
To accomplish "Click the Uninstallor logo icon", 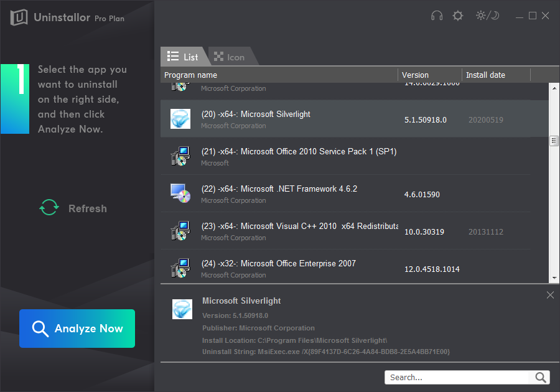I will [x=19, y=17].
